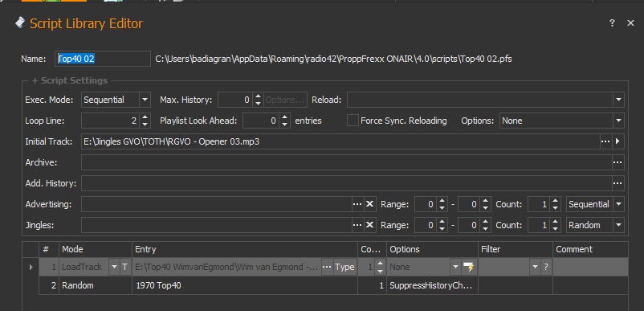Click the SuppressHistoryCh... options cell
The height and width of the screenshot is (311, 644).
pyautogui.click(x=432, y=285)
